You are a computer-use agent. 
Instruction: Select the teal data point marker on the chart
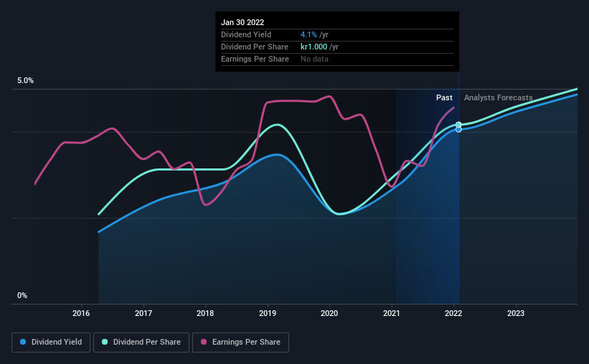458,125
